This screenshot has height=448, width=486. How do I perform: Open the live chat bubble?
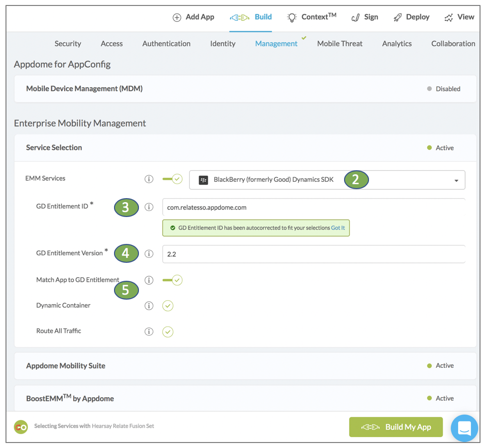pos(464,428)
